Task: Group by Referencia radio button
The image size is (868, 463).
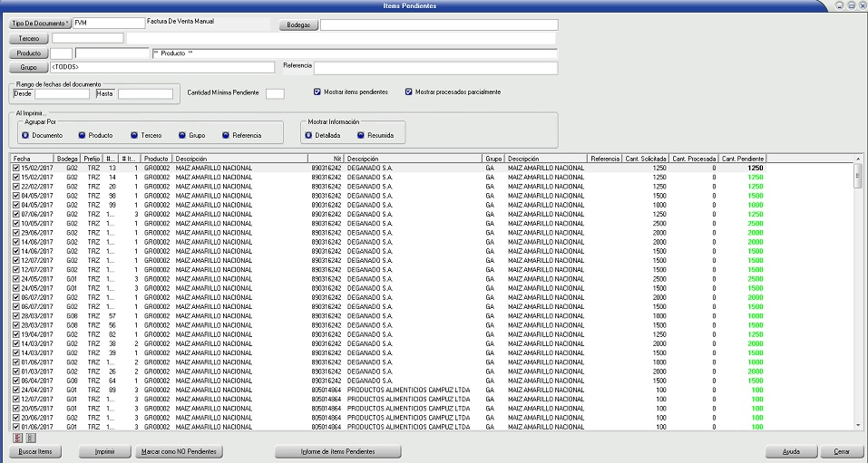Action: point(226,135)
